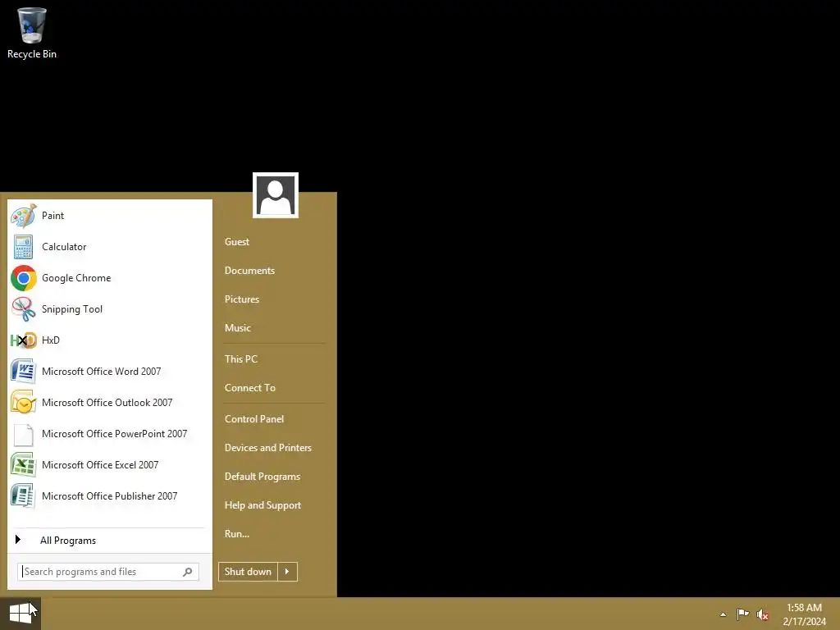Viewport: 840px width, 630px height.
Task: Click the 'Snipping Tool' text label
Action: click(72, 309)
